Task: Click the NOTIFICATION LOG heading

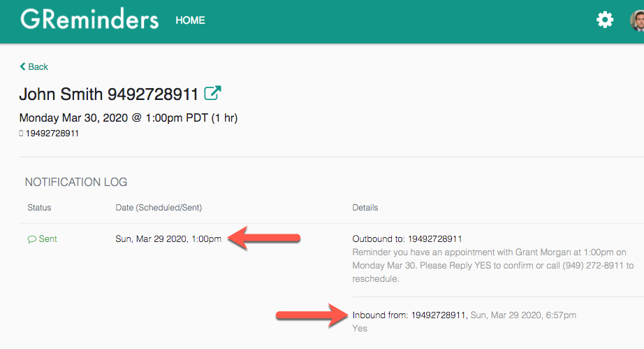Action: point(76,182)
